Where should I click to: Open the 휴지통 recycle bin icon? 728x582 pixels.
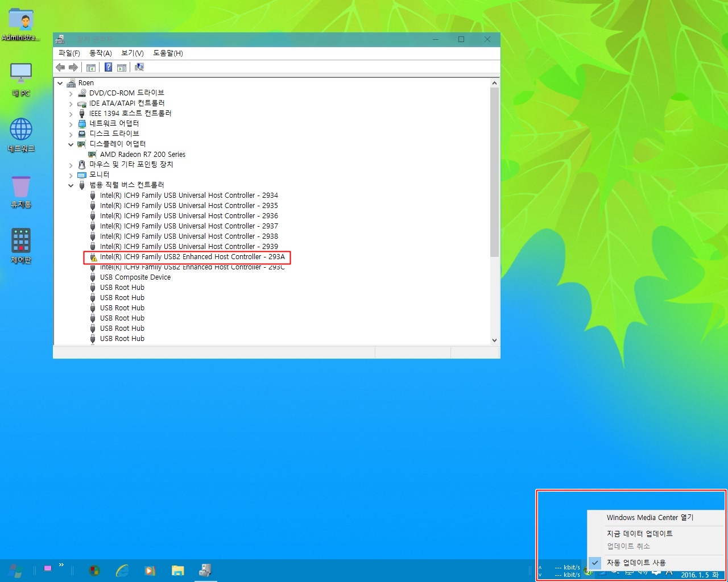click(x=21, y=191)
